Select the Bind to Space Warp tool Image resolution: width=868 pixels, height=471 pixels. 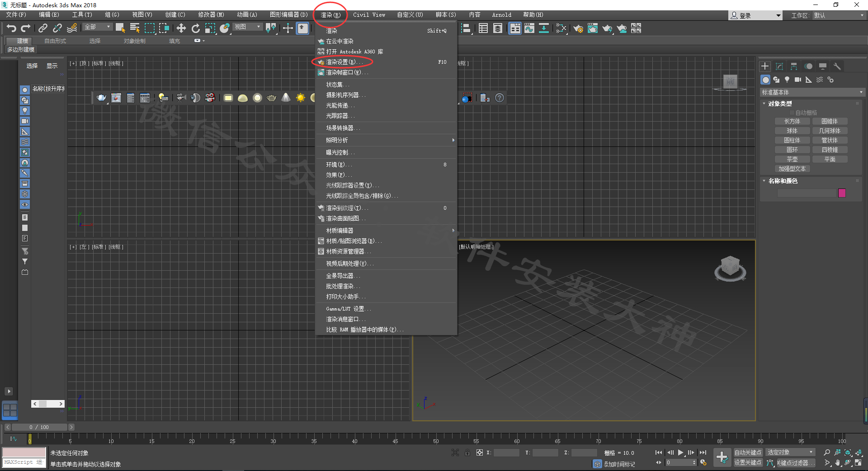(x=72, y=28)
